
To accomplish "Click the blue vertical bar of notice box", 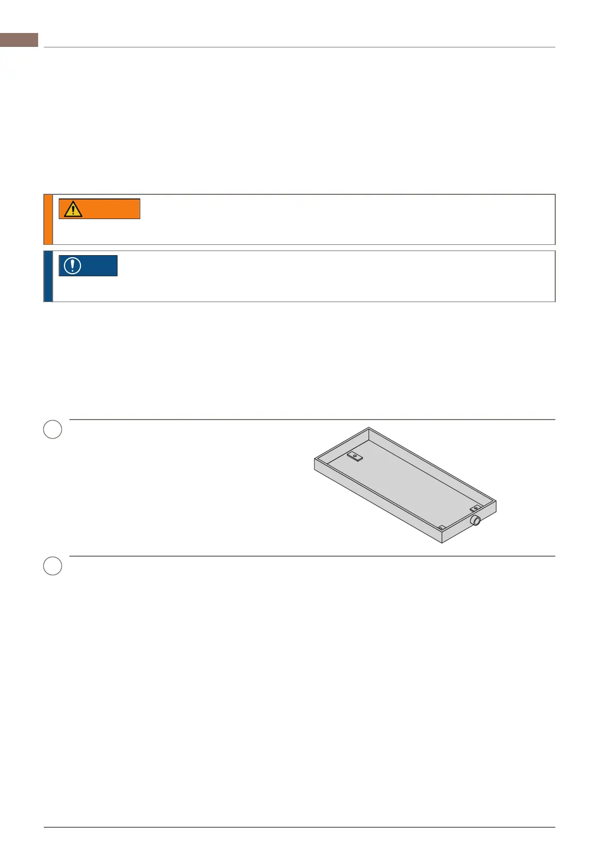I will 48,276.
